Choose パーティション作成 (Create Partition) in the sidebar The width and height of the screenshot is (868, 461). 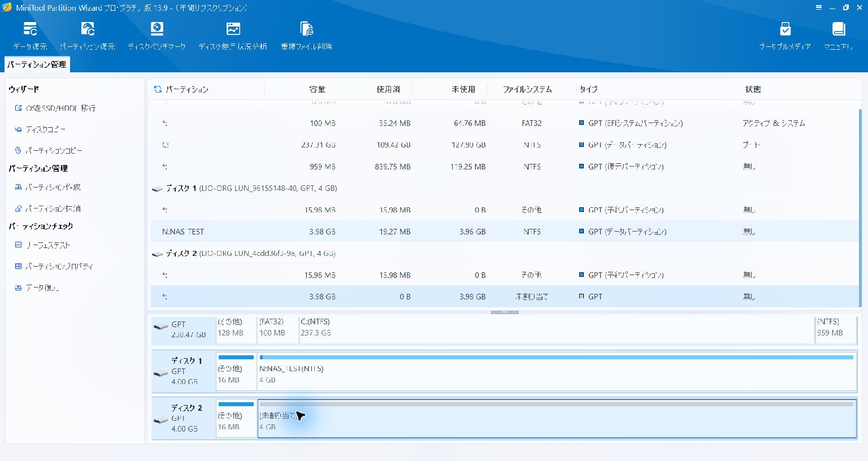47,187
